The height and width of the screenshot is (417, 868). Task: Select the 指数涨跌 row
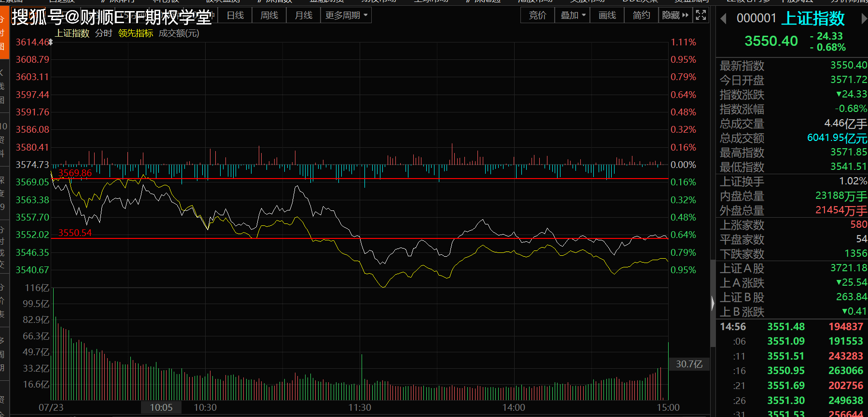click(x=793, y=94)
